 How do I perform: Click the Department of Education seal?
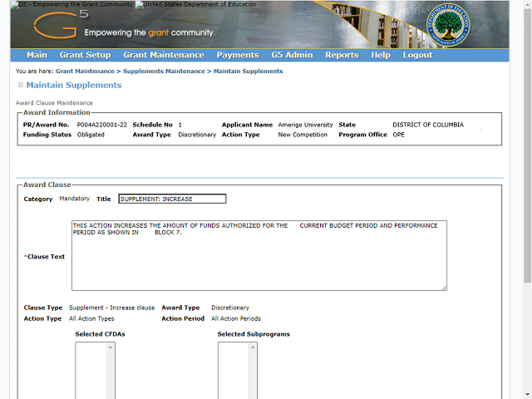click(x=448, y=25)
